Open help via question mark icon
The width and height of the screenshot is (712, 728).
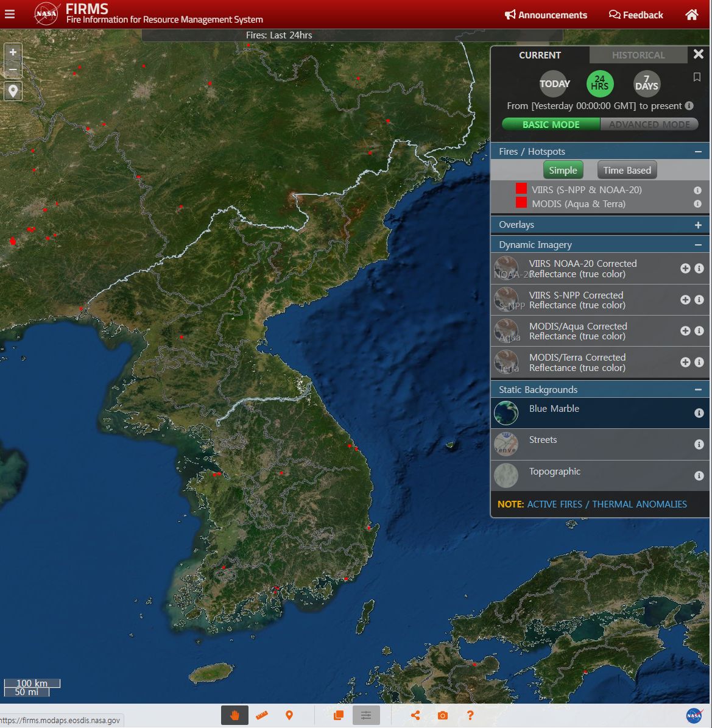click(x=470, y=715)
